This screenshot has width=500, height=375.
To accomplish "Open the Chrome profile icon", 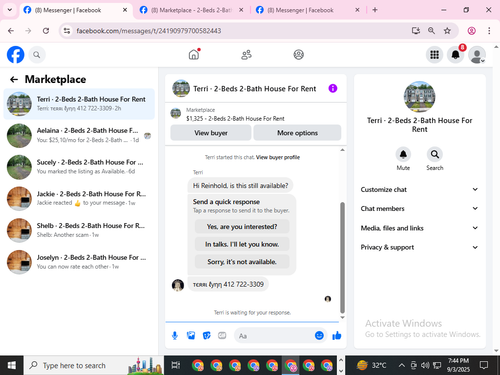I will (471, 31).
